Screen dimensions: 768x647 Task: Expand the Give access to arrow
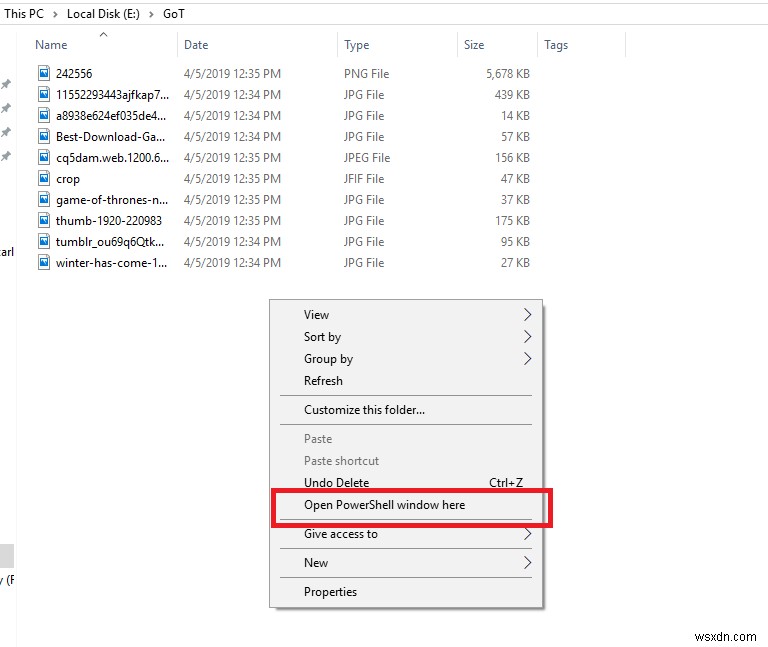tap(527, 533)
